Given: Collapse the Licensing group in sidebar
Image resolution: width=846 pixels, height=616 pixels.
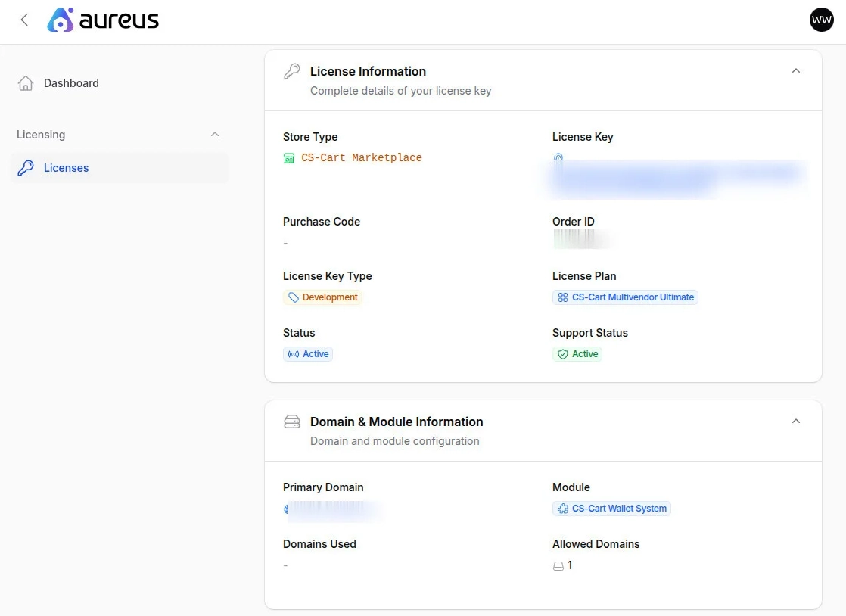Looking at the screenshot, I should click(x=215, y=134).
